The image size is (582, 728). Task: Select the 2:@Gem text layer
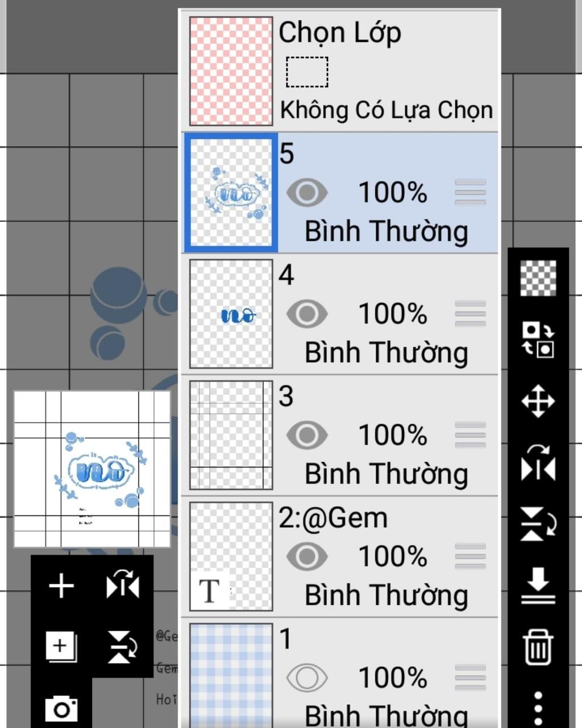coord(340,557)
